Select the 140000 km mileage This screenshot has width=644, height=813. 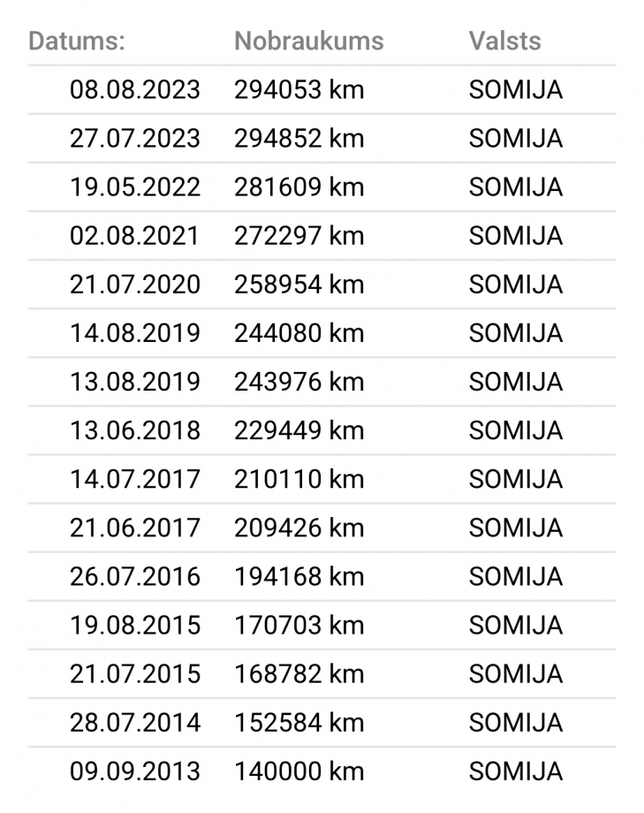click(x=299, y=771)
